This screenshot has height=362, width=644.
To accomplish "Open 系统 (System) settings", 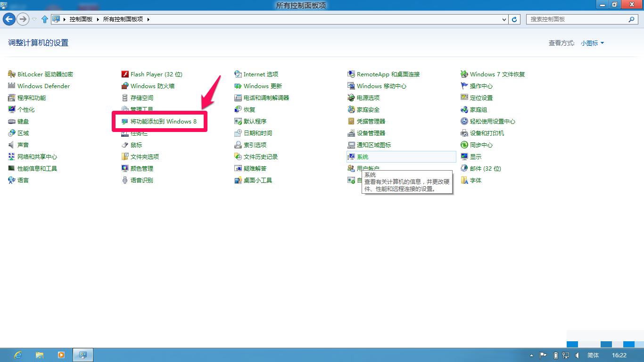I will [363, 156].
